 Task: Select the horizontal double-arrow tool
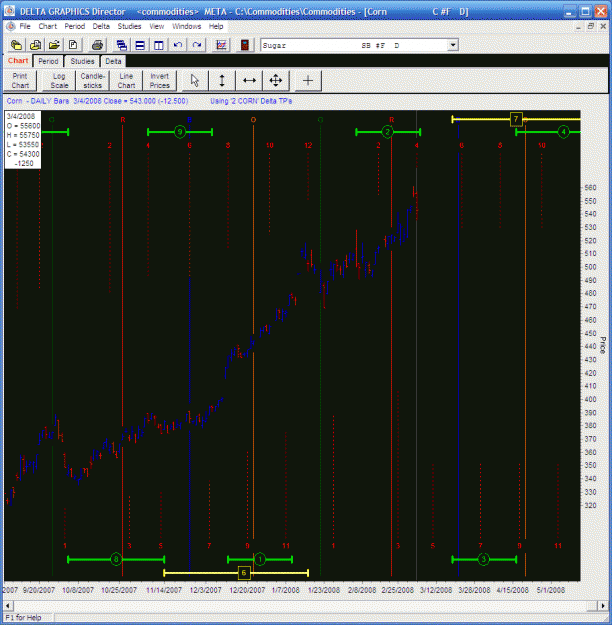249,81
